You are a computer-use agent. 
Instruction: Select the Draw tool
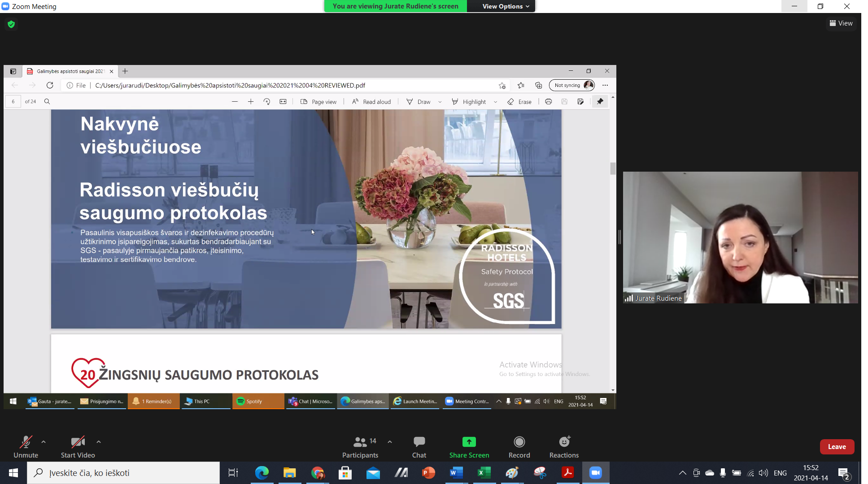point(419,102)
